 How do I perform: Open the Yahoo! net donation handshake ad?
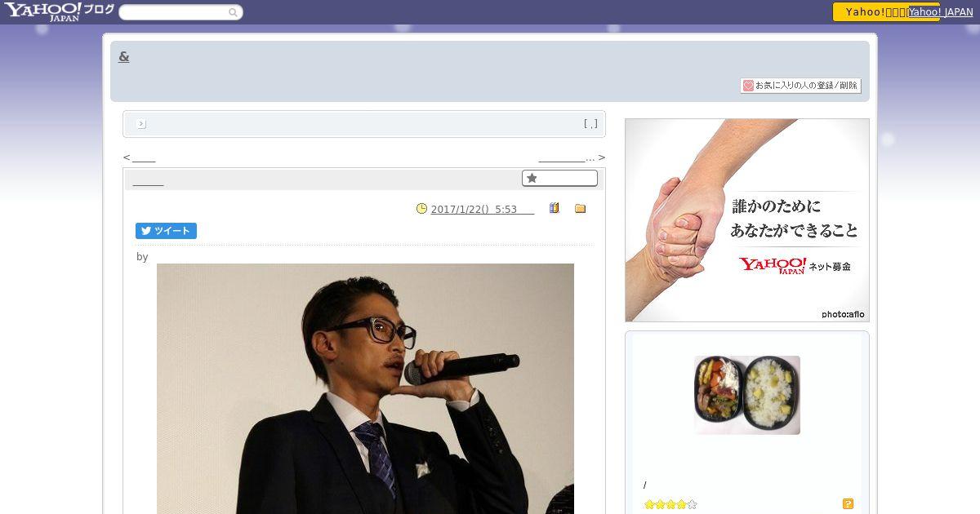[x=747, y=220]
